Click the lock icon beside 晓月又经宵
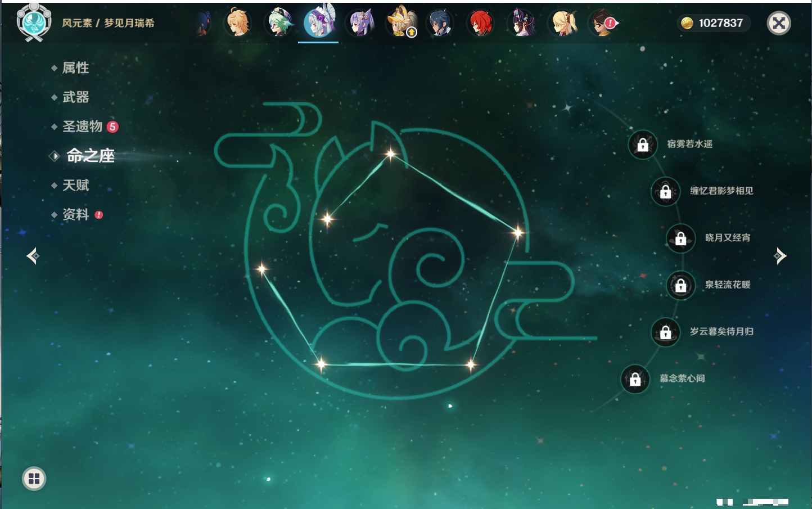 pyautogui.click(x=681, y=238)
